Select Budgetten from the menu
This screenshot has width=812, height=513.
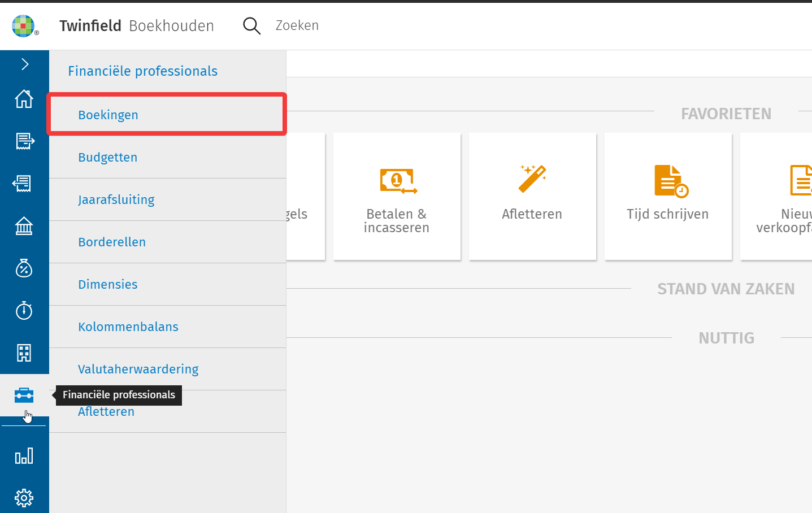pyautogui.click(x=107, y=157)
